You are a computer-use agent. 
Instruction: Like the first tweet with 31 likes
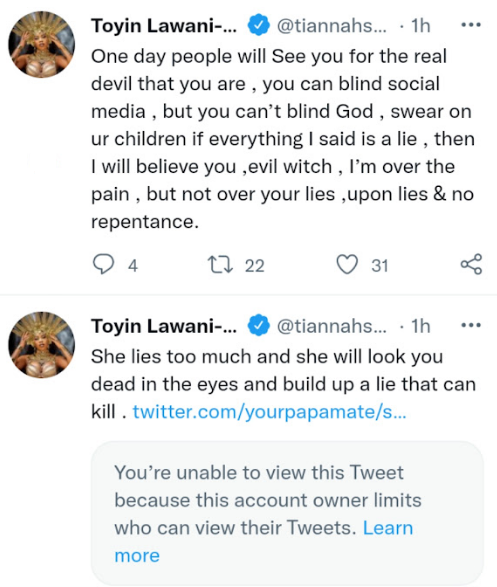[347, 264]
